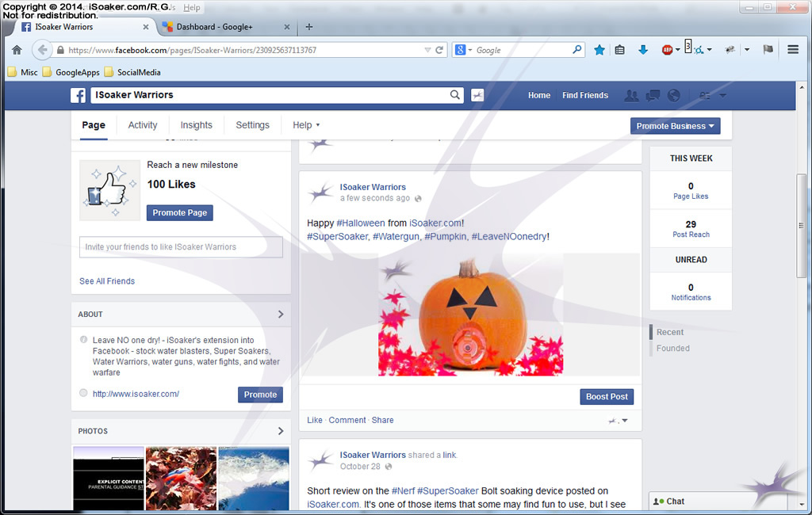812x515 pixels.
Task: Open the Adblock Plus dropdown arrow
Action: (677, 50)
